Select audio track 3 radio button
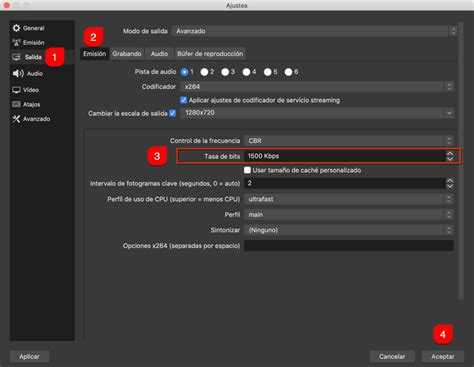 [x=225, y=72]
